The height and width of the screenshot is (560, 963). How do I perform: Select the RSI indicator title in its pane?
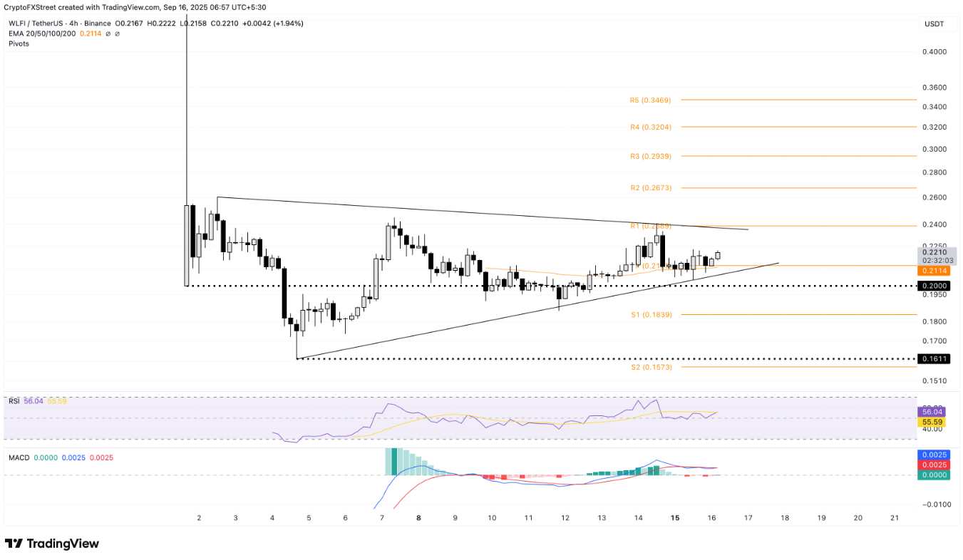[x=14, y=400]
